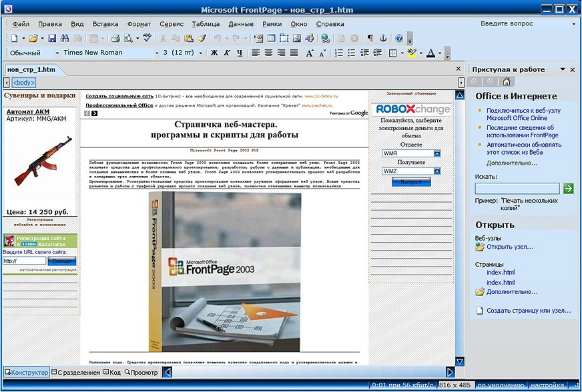582x392 pixels.
Task: Apply outside borders with the borders icon
Action: click(x=392, y=53)
